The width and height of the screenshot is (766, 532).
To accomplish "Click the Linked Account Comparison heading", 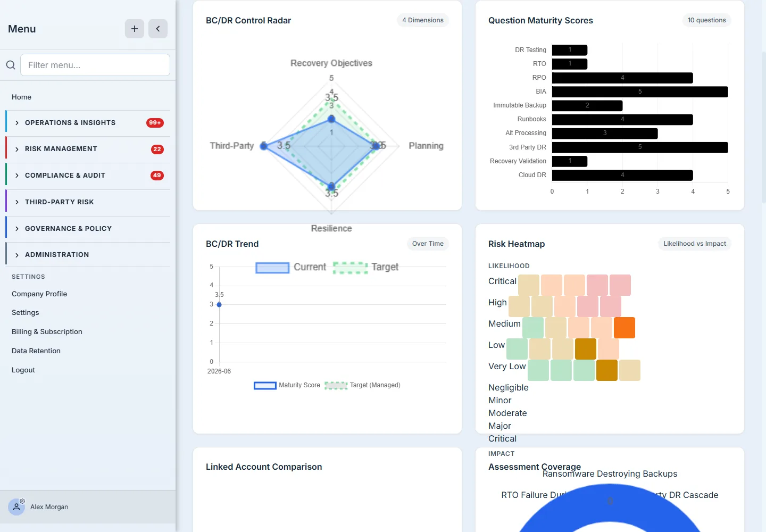I will 264,467.
